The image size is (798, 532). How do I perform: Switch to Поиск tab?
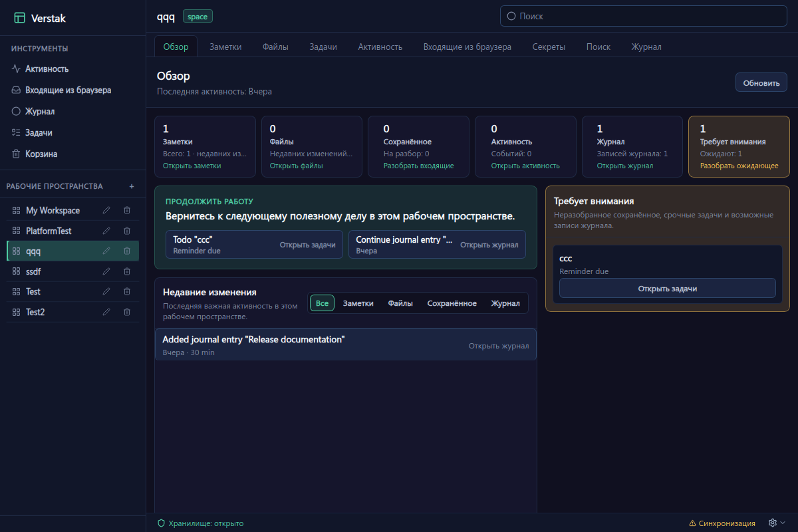[598, 47]
